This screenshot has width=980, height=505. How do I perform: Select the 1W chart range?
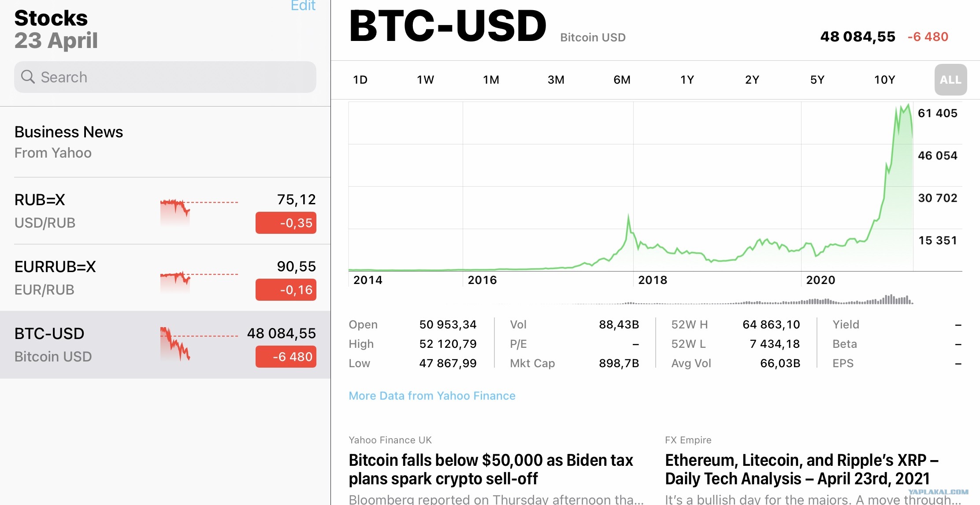(425, 80)
